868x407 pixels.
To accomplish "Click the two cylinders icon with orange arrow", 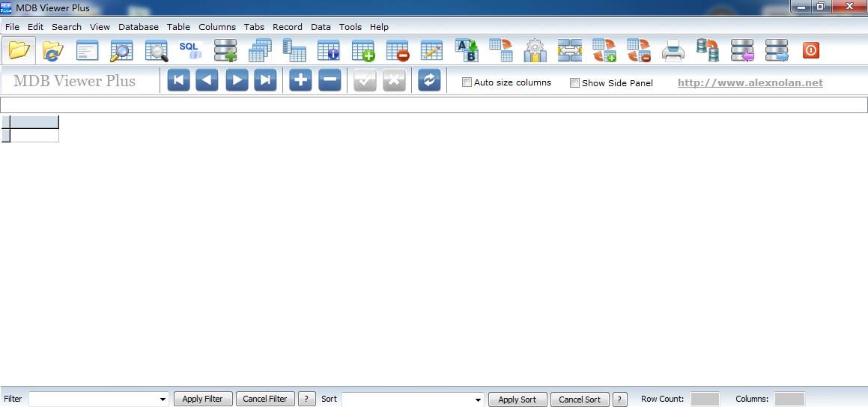I will [708, 50].
